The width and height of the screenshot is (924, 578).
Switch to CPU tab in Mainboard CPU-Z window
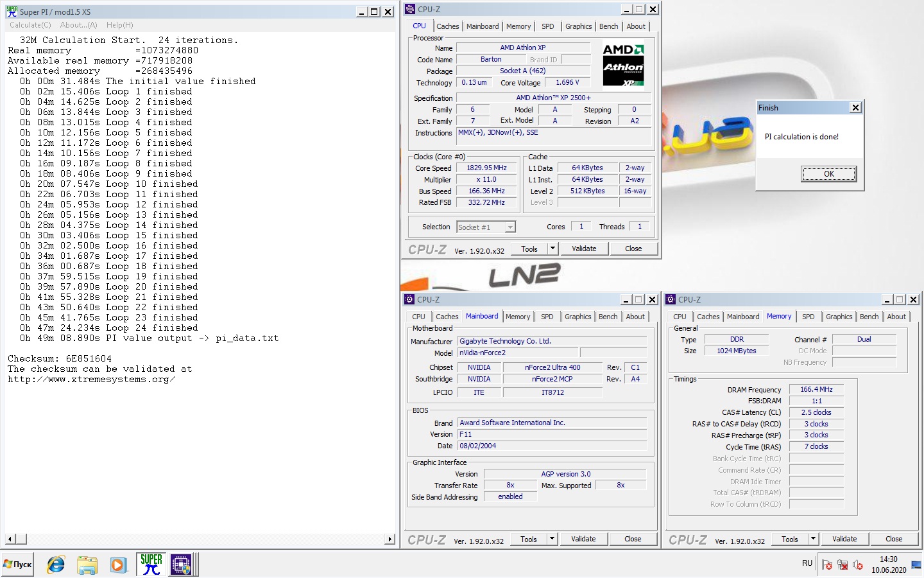coord(418,317)
